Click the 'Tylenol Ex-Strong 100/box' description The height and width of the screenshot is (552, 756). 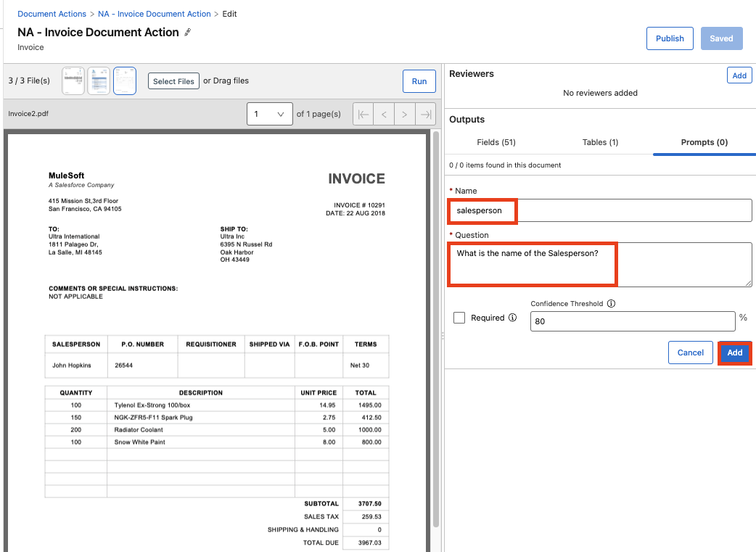(152, 405)
